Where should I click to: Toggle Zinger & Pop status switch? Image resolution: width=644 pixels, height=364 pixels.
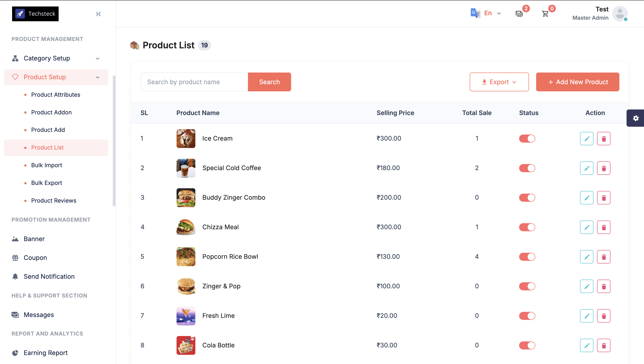[x=527, y=286]
